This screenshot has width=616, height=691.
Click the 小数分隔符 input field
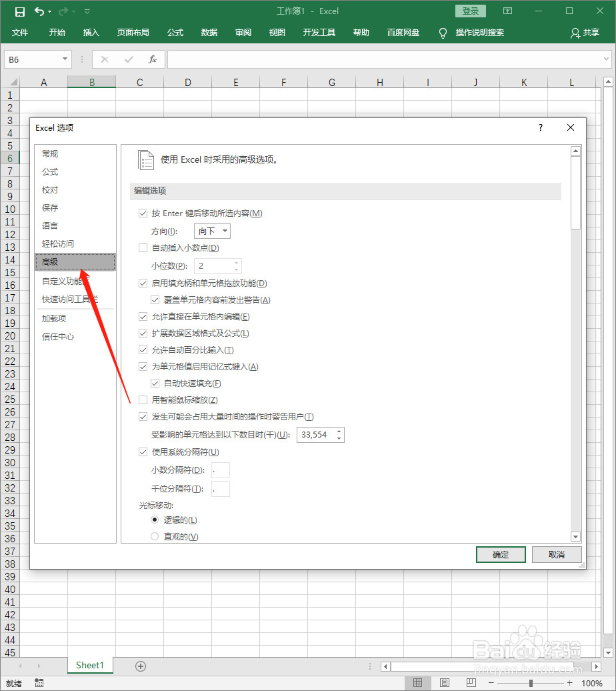[220, 470]
